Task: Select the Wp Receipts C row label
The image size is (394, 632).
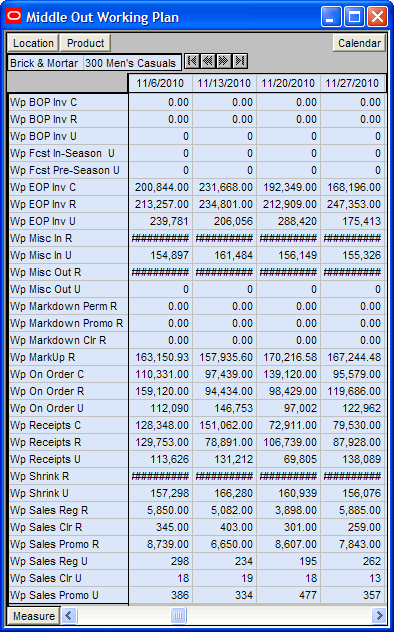Action: [x=68, y=425]
